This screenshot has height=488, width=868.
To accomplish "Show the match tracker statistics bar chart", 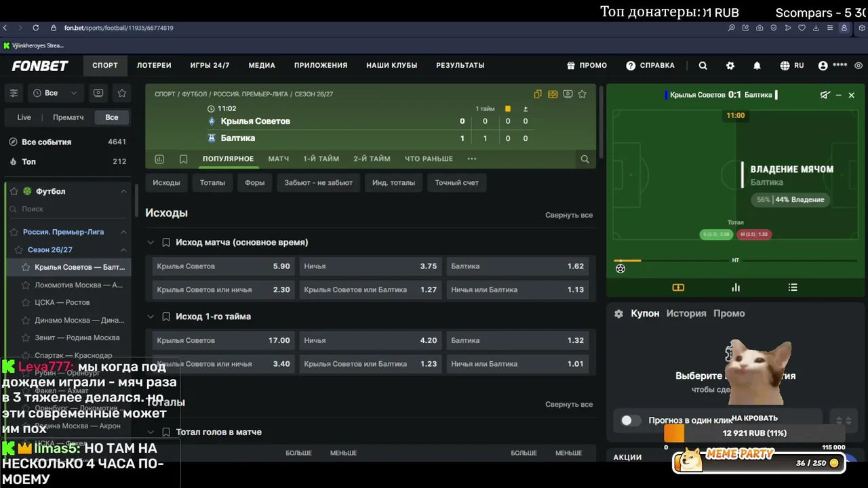I will (x=736, y=287).
